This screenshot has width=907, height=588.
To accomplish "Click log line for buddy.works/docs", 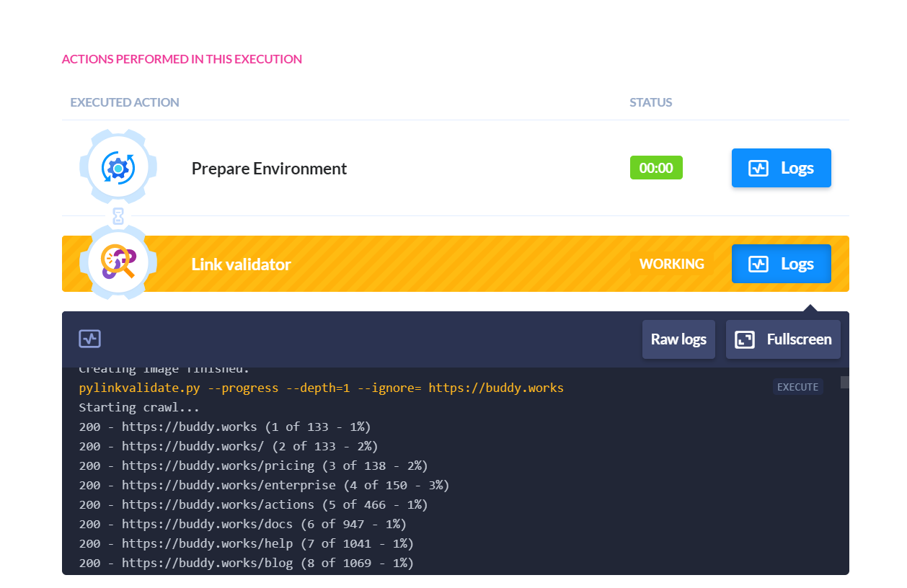I will (242, 524).
